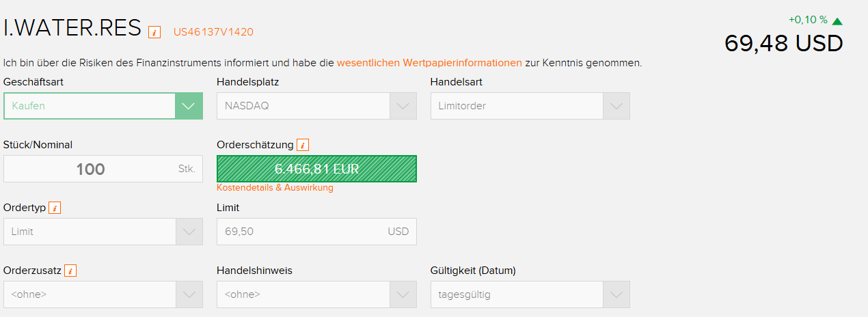Click info icon next to I.WATER.RES title
Viewport: 868px width, 317px height.
(x=154, y=31)
